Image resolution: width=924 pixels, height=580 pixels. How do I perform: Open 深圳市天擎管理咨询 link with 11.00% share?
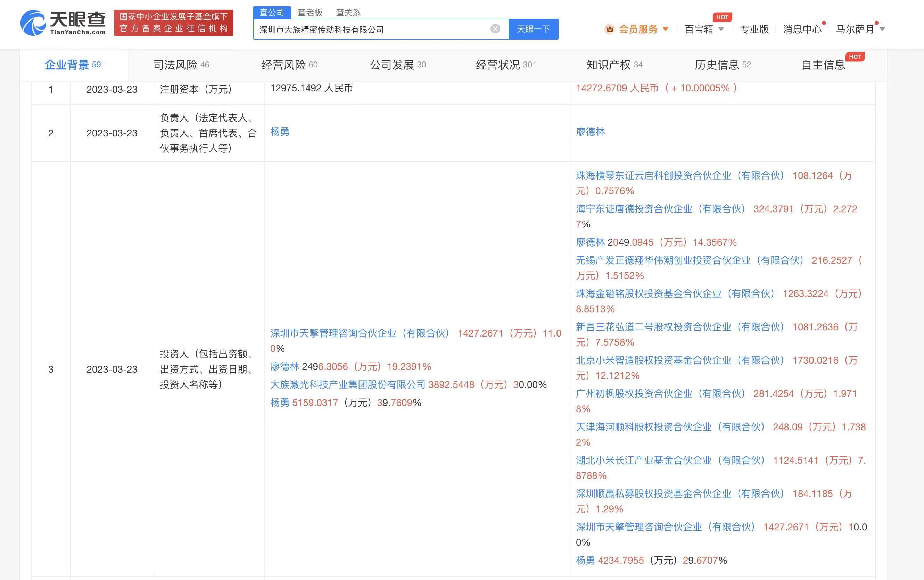click(360, 333)
